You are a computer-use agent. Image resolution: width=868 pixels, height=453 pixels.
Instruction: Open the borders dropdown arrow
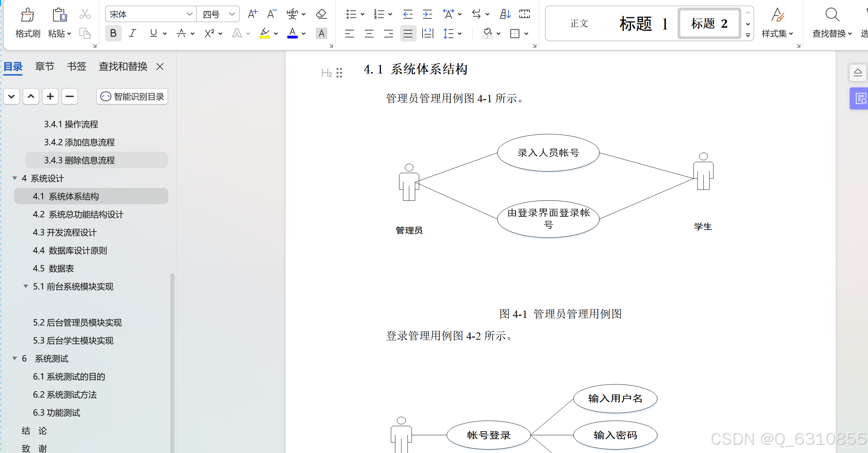click(x=526, y=34)
